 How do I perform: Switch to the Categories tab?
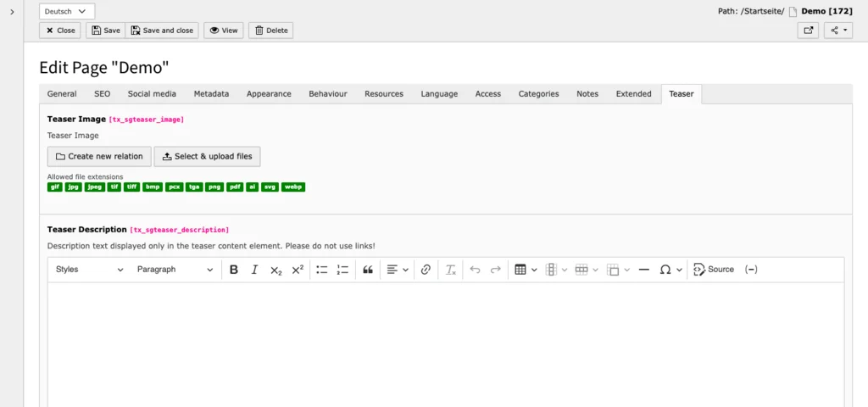538,94
